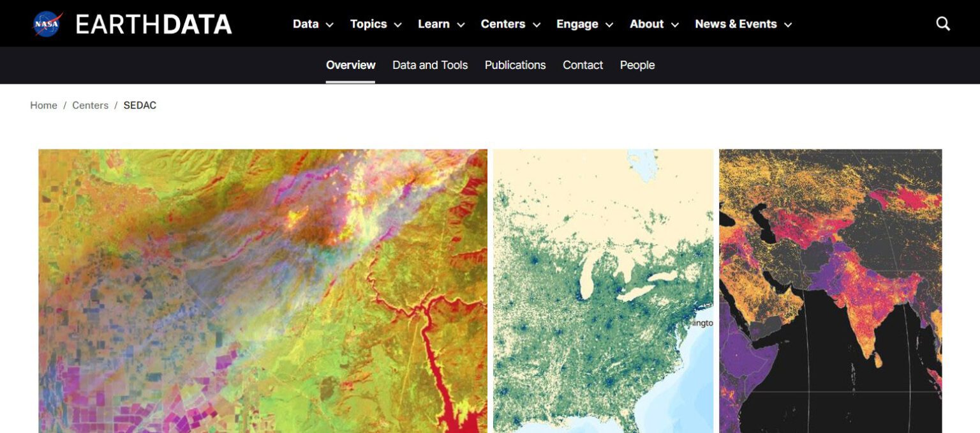Expand the Topics dropdown chevron
Screen dimensions: 980x433
pyautogui.click(x=398, y=25)
